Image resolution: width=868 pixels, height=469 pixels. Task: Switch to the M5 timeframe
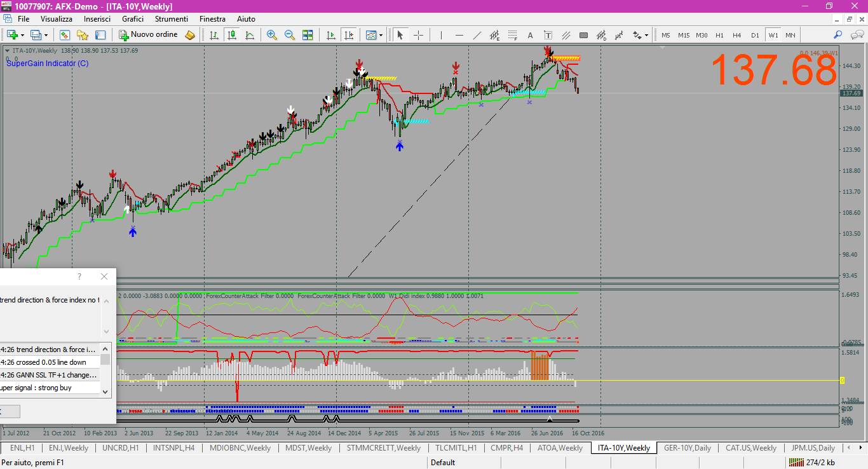pos(666,35)
